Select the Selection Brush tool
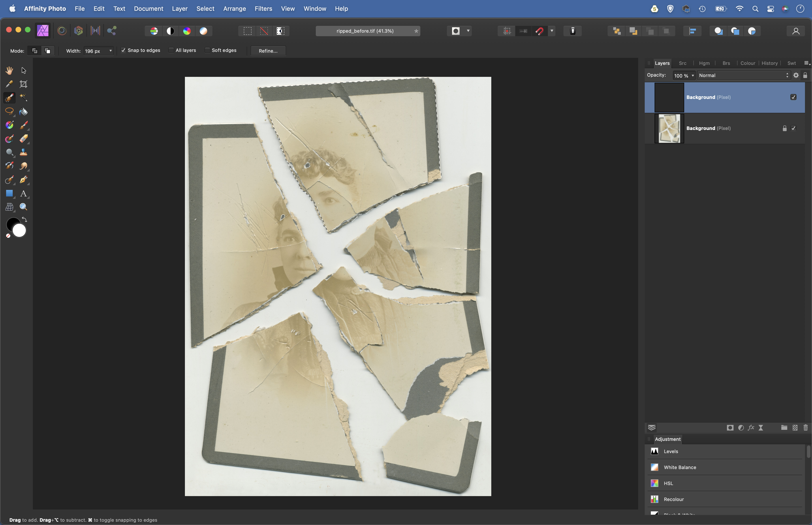Screen dimensions: 812x525 [9, 98]
